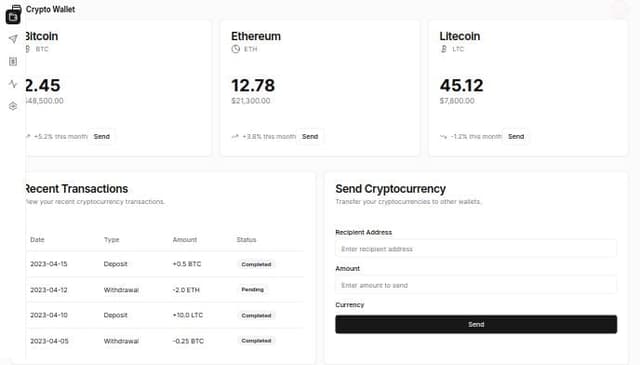Click Completed badge on the 2023-04-10 row
Screen dimensions: 640x365
click(x=256, y=315)
